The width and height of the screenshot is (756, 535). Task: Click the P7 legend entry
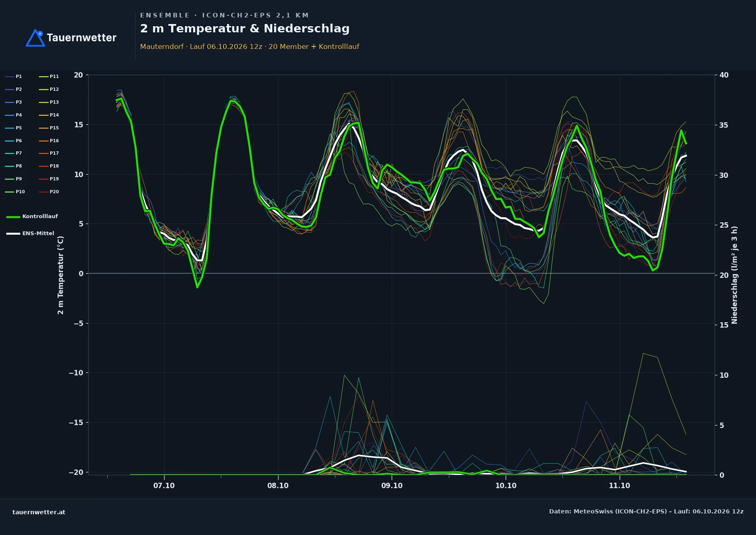13,153
